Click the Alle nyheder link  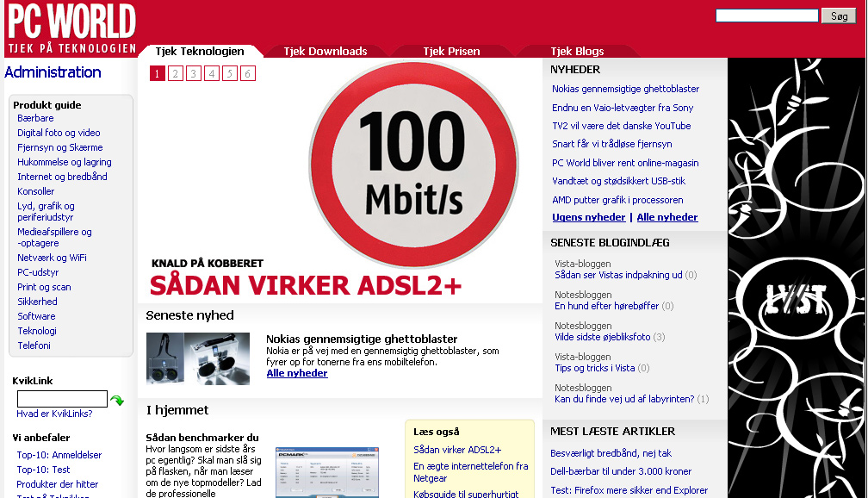[x=296, y=372]
